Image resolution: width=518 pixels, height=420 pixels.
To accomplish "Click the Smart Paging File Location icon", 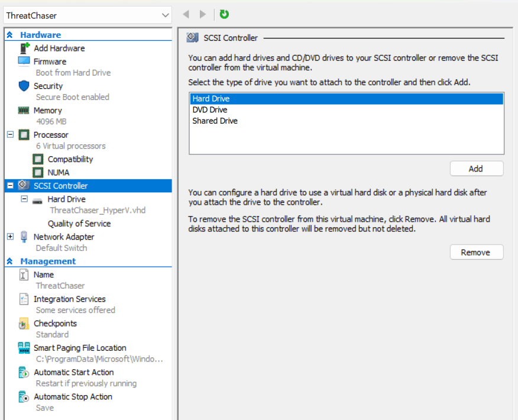I will click(24, 348).
